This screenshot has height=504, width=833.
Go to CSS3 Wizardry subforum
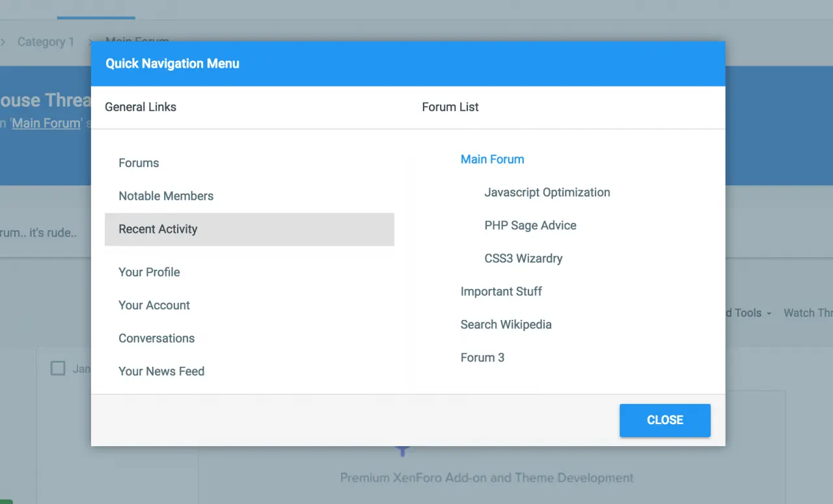pos(523,259)
